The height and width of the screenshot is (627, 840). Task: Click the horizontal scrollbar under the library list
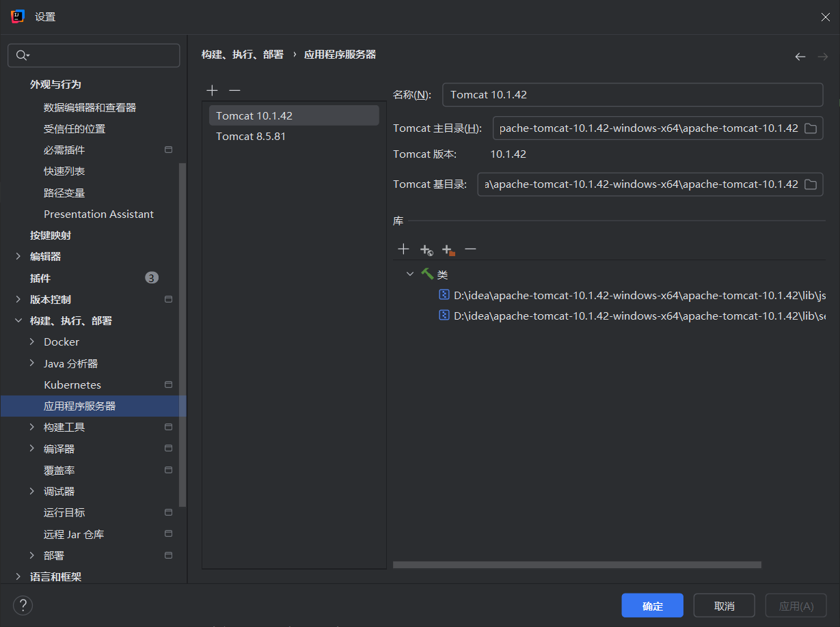(576, 565)
